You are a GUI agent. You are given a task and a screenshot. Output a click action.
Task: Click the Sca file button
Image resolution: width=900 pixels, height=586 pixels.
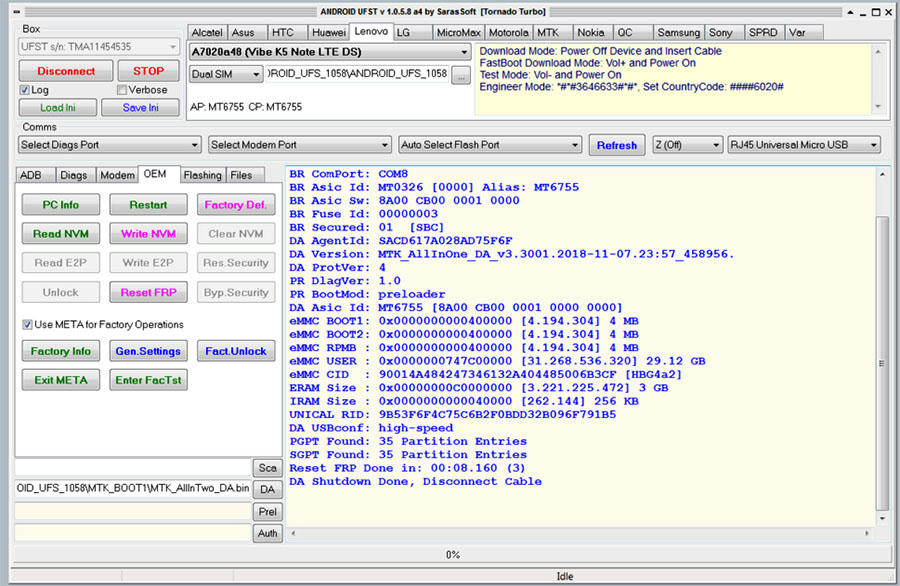(267, 468)
